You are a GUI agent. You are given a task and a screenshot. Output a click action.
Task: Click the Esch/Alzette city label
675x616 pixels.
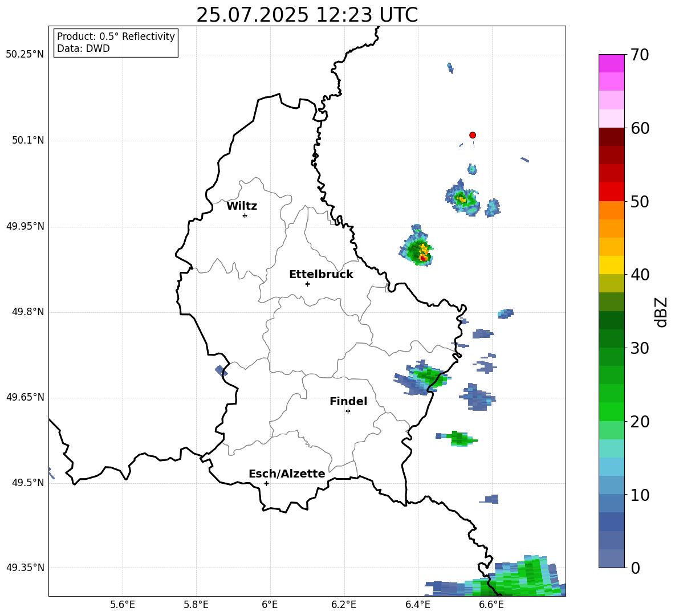287,474
